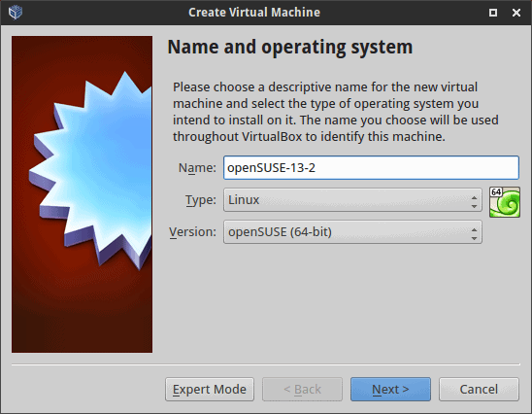
Task: Proceed with the Next button
Action: coord(390,389)
